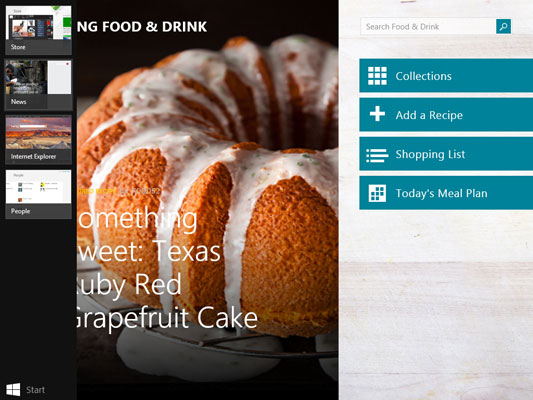The height and width of the screenshot is (400, 533).
Task: Select the Add a Recipe label
Action: (429, 115)
